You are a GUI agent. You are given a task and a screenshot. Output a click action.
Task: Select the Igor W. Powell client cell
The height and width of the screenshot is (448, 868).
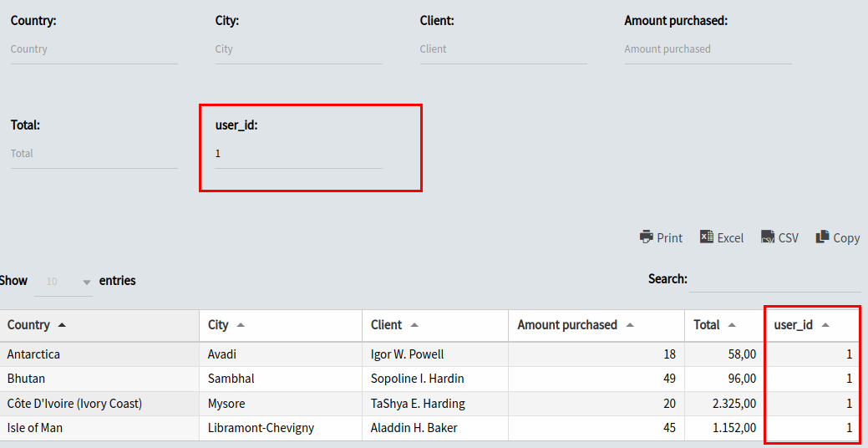point(407,354)
